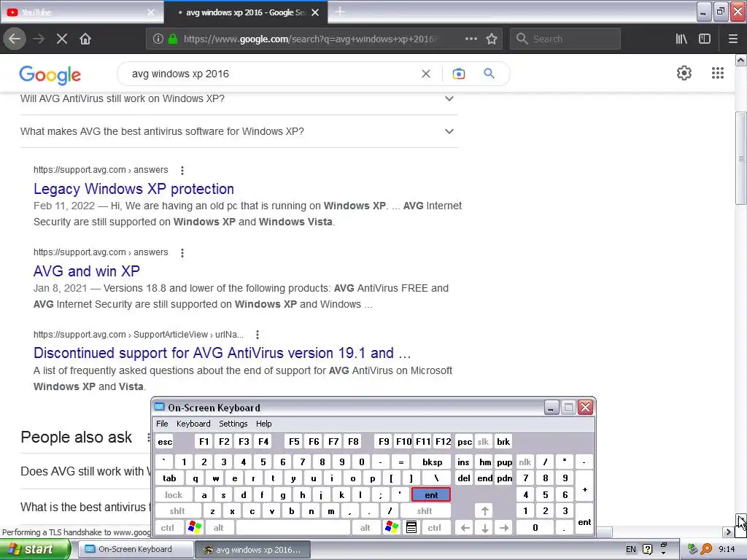Open the File menu in On-Screen Keyboard
Screen dimensions: 747x560
[162, 424]
